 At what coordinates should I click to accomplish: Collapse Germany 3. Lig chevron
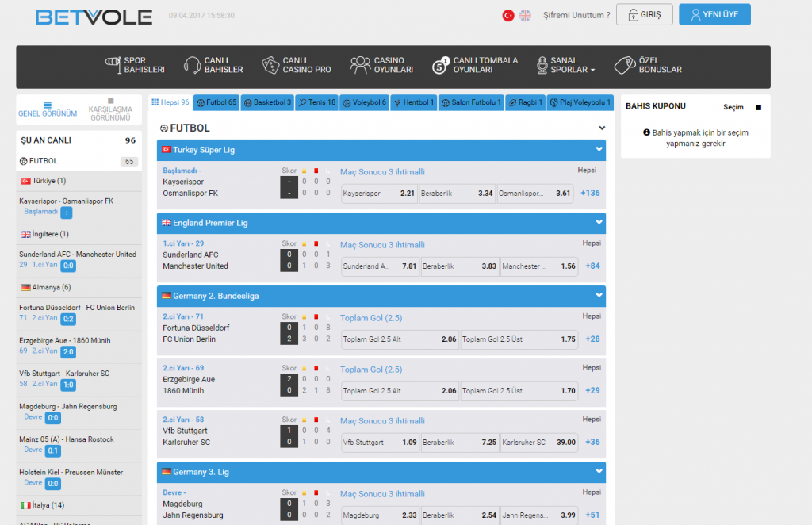tap(599, 472)
